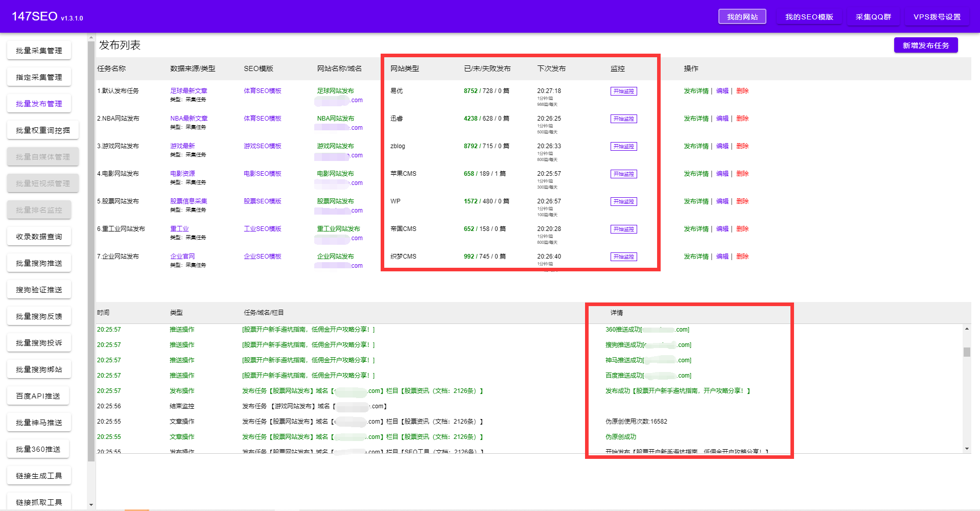Open the 我的网站 top tab

(742, 17)
